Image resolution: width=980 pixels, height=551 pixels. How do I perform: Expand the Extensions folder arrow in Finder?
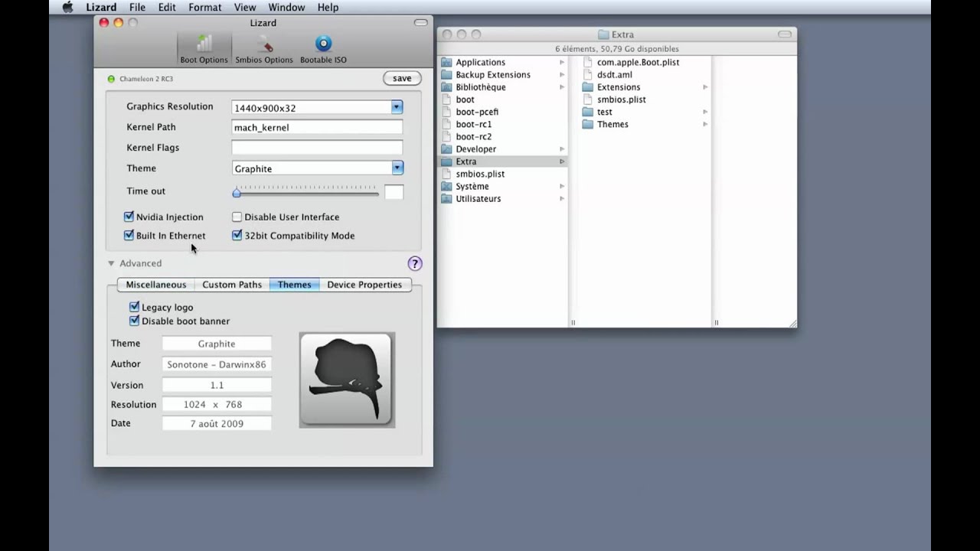pos(705,87)
